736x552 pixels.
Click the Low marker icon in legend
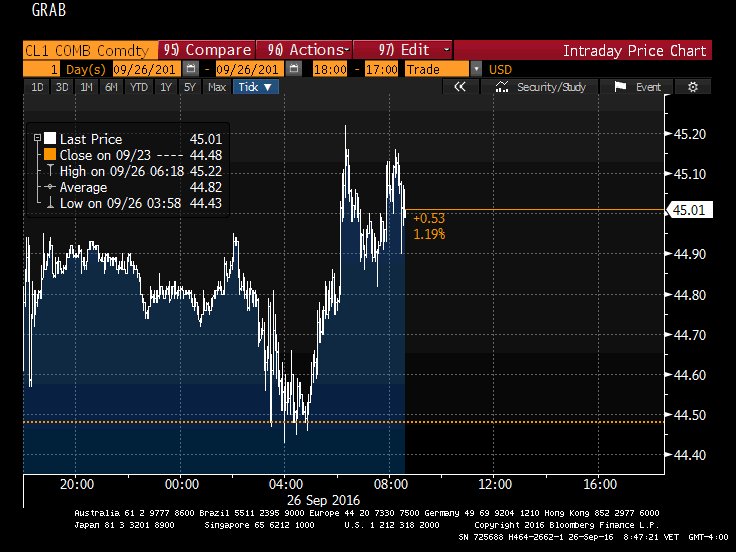(x=48, y=203)
